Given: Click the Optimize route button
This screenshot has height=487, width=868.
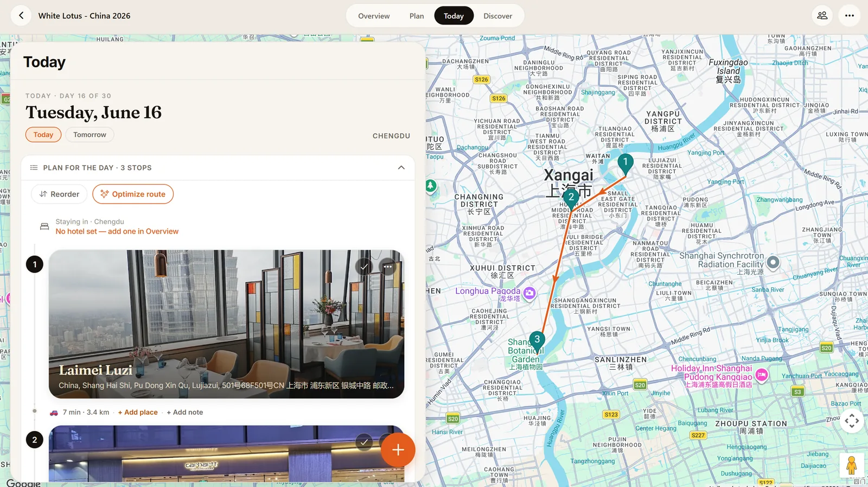Looking at the screenshot, I should click(133, 194).
